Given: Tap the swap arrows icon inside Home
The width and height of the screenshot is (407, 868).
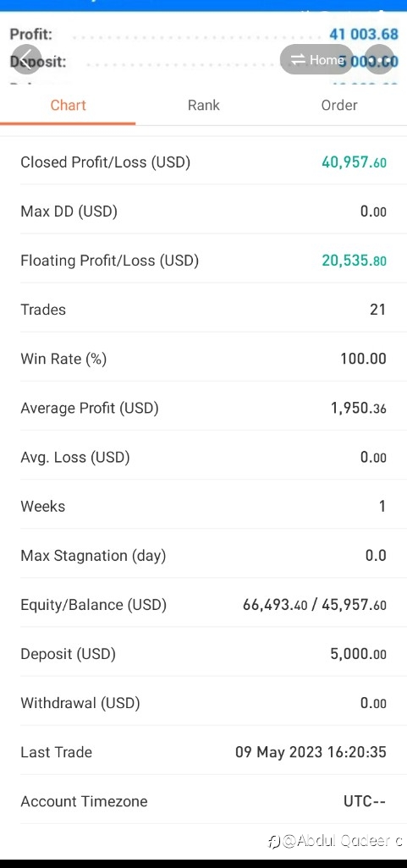Looking at the screenshot, I should click(298, 59).
